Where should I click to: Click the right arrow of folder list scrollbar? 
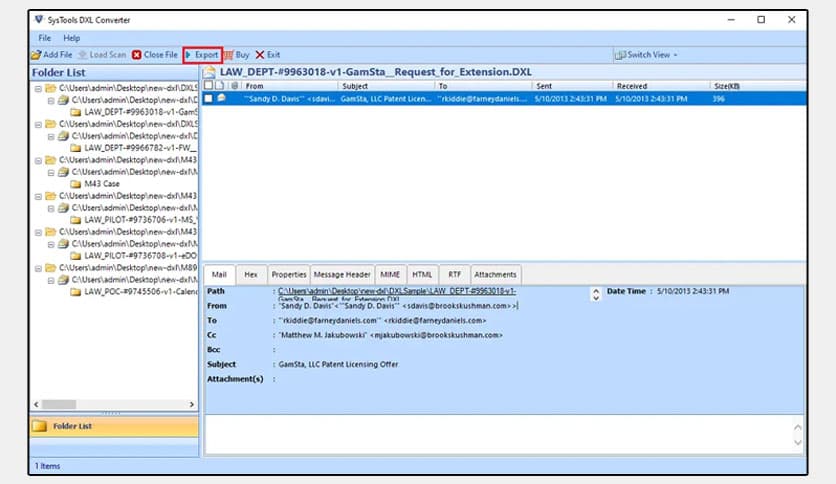pyautogui.click(x=191, y=404)
